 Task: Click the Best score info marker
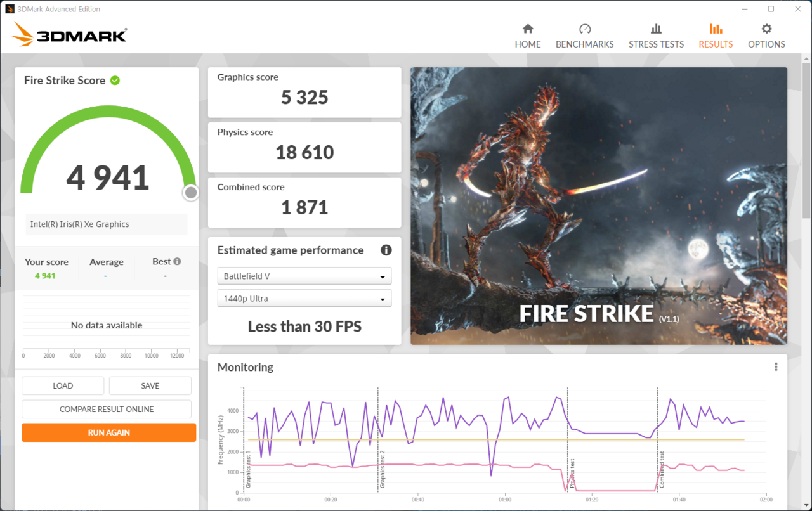pyautogui.click(x=176, y=261)
